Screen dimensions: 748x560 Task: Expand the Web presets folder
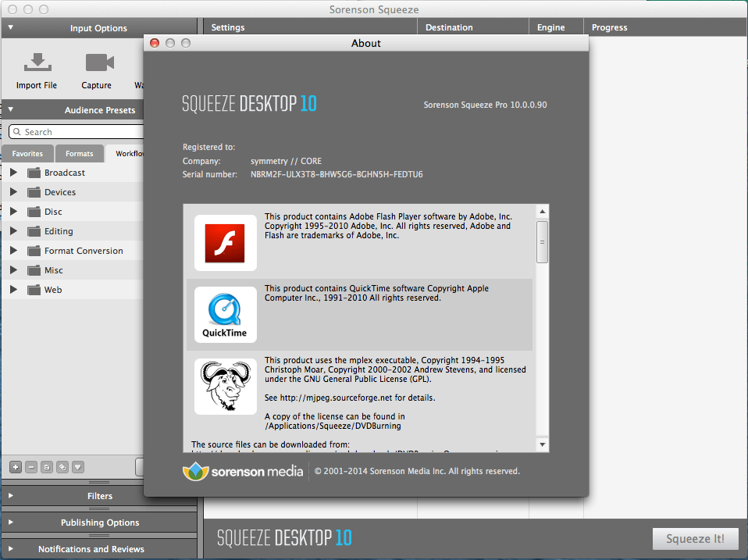[x=14, y=290]
